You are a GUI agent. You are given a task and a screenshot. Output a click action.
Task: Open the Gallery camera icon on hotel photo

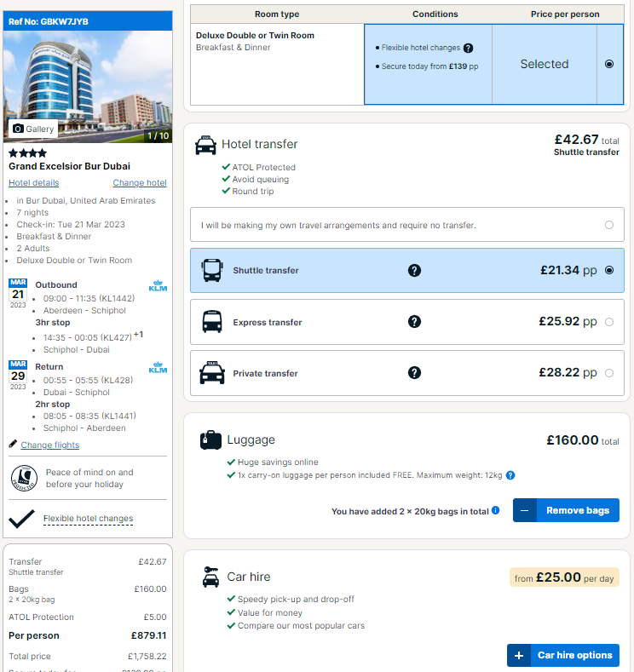(18, 129)
